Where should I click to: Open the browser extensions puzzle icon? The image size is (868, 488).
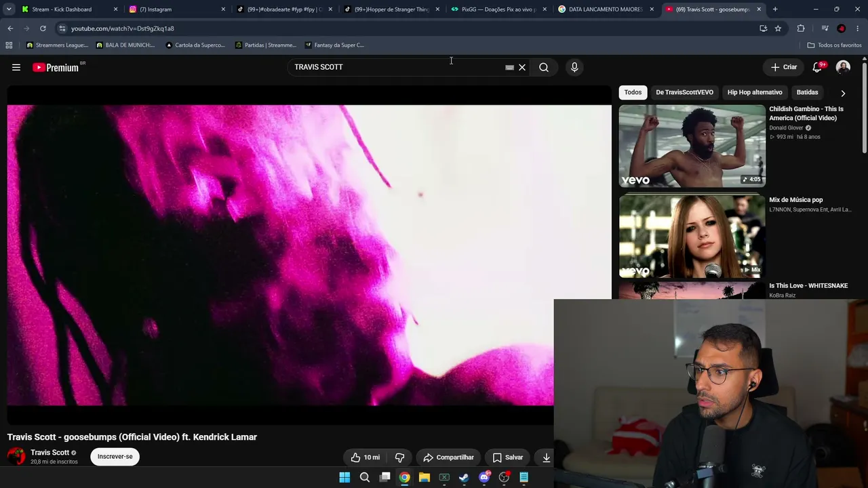tap(801, 28)
